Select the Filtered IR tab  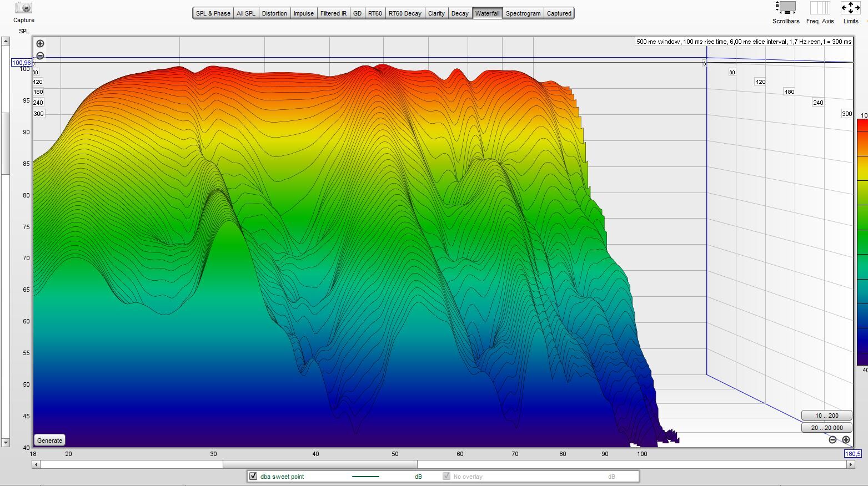(x=333, y=13)
